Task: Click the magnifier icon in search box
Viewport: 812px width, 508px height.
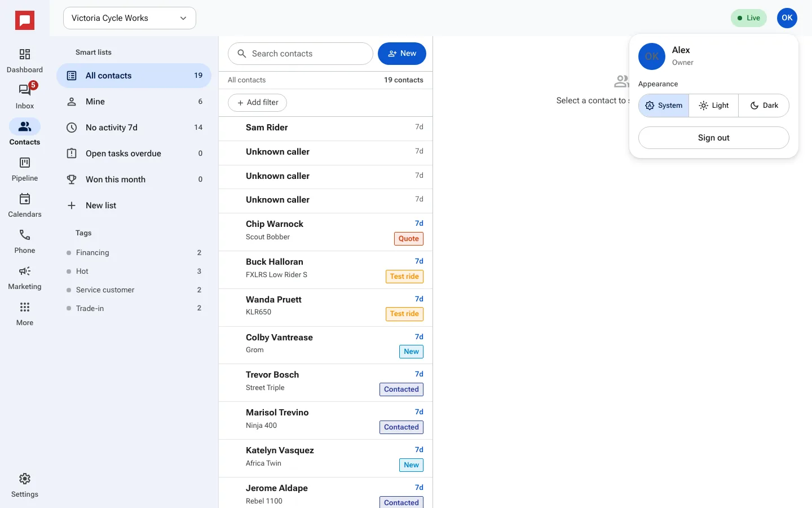Action: point(242,54)
